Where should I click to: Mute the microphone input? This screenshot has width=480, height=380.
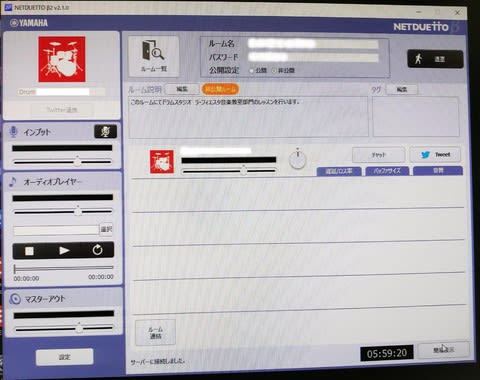tap(105, 132)
